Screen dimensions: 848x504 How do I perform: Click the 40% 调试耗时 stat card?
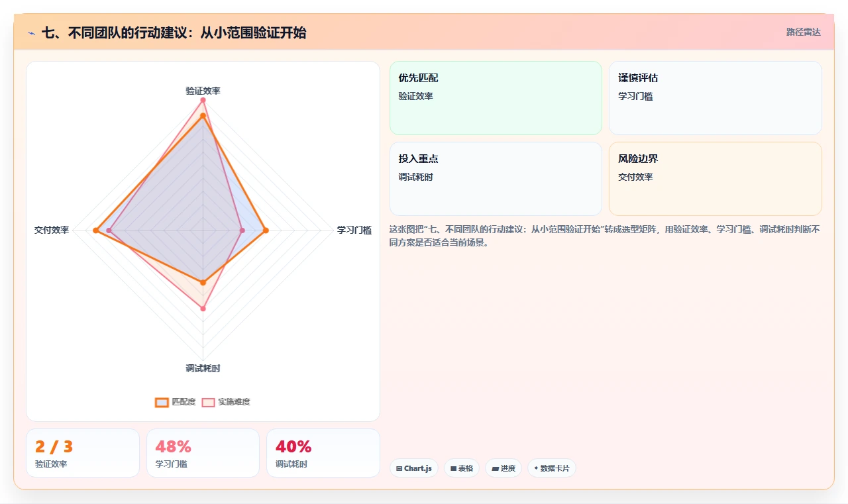[323, 453]
